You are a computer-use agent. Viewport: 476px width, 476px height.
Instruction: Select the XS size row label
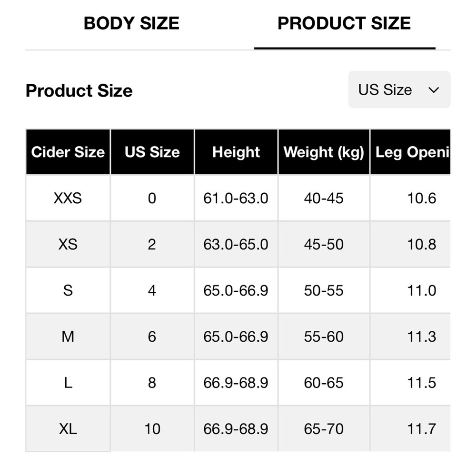coord(68,244)
